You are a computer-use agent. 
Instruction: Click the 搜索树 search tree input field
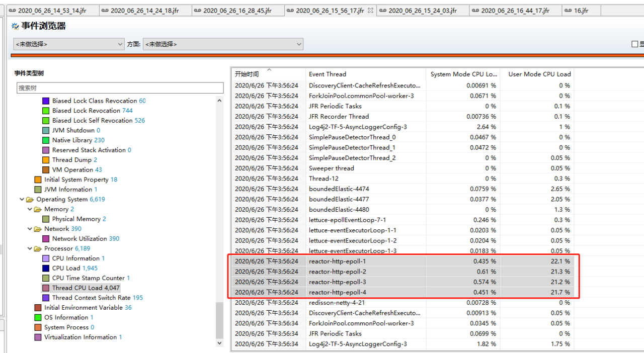point(120,88)
